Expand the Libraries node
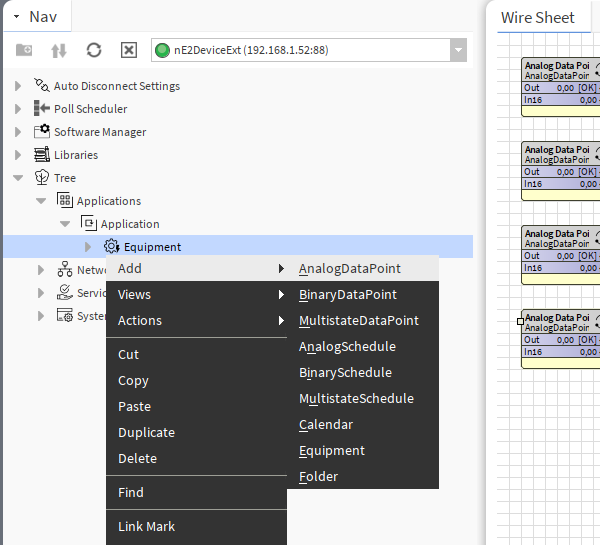This screenshot has width=600, height=545. tap(18, 155)
